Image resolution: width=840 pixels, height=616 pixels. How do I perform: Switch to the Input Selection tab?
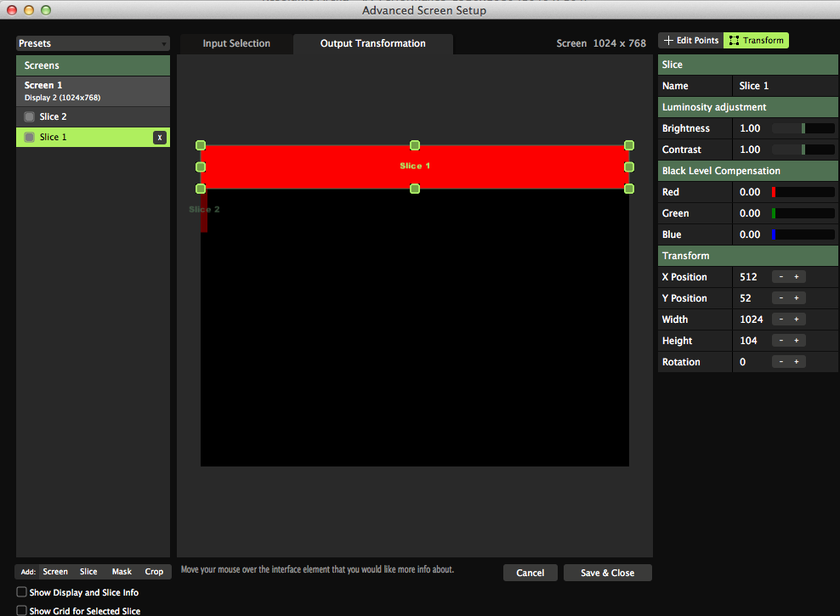(x=236, y=43)
